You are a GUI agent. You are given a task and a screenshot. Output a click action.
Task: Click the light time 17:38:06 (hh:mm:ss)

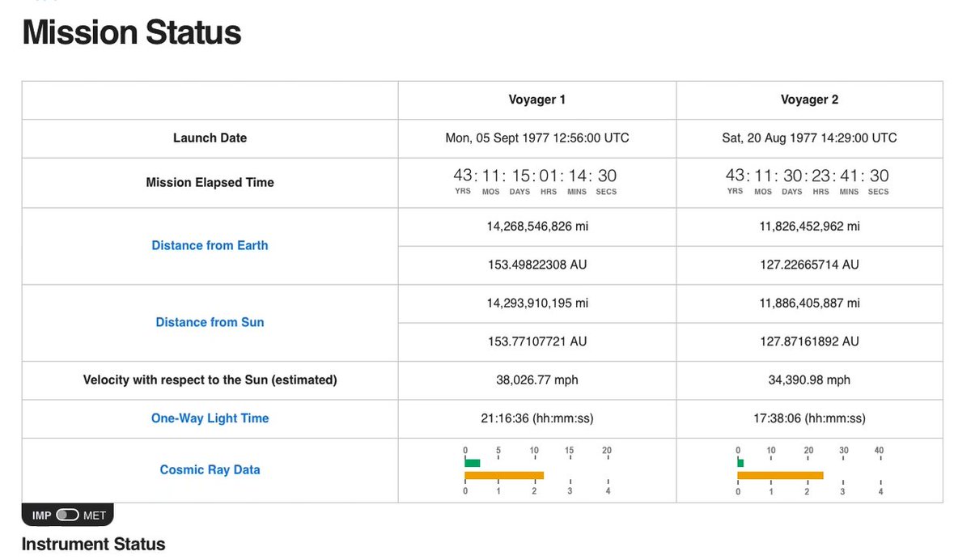pyautogui.click(x=809, y=418)
